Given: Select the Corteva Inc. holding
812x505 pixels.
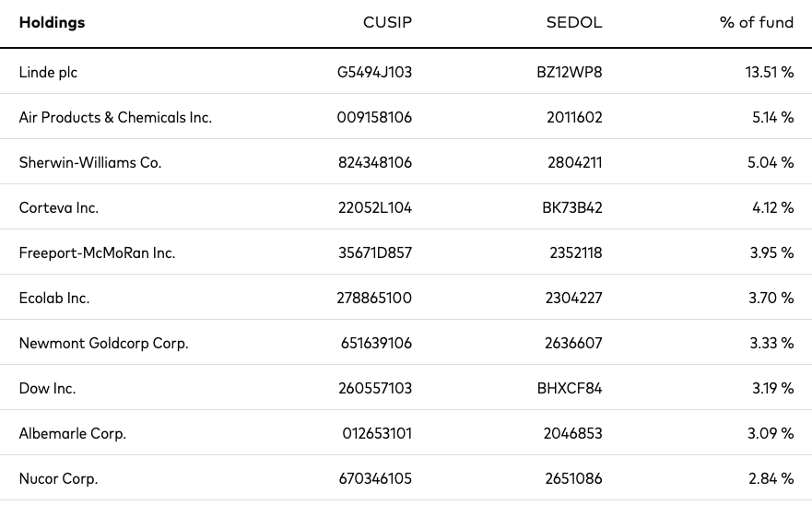Looking at the screenshot, I should [x=58, y=207].
